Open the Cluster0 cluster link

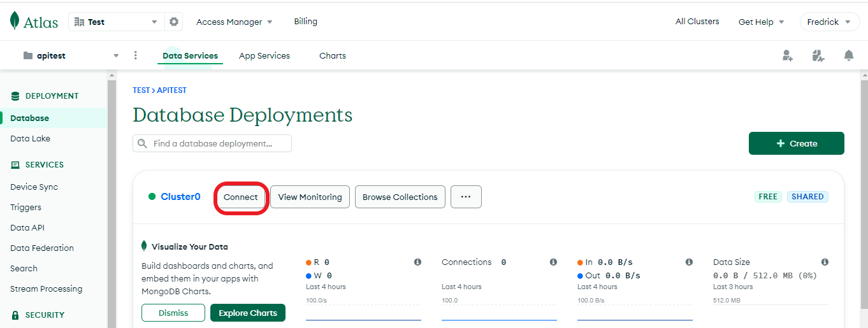pyautogui.click(x=180, y=197)
